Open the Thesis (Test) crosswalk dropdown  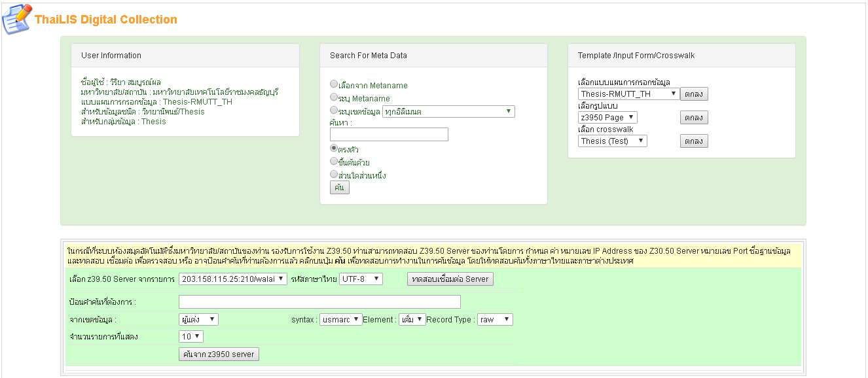pyautogui.click(x=612, y=141)
